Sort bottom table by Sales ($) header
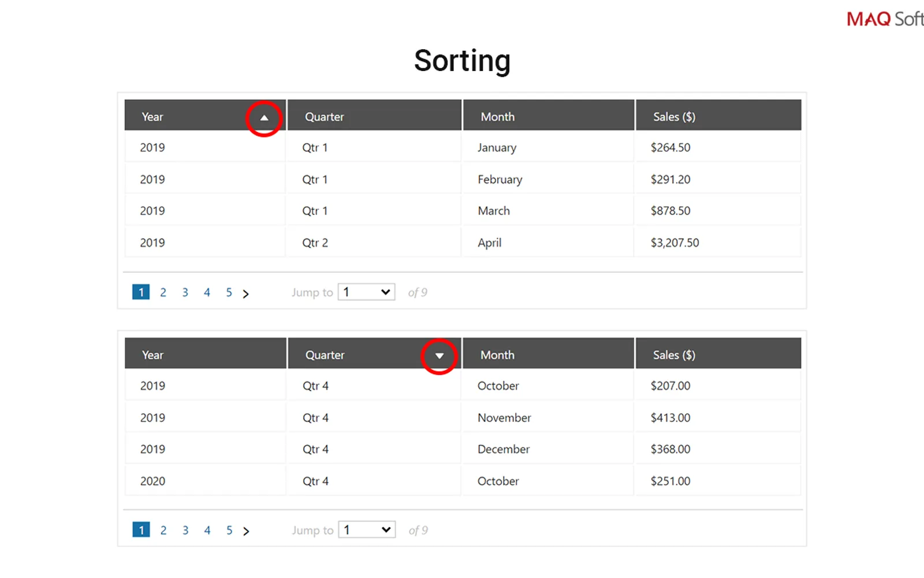 click(718, 353)
